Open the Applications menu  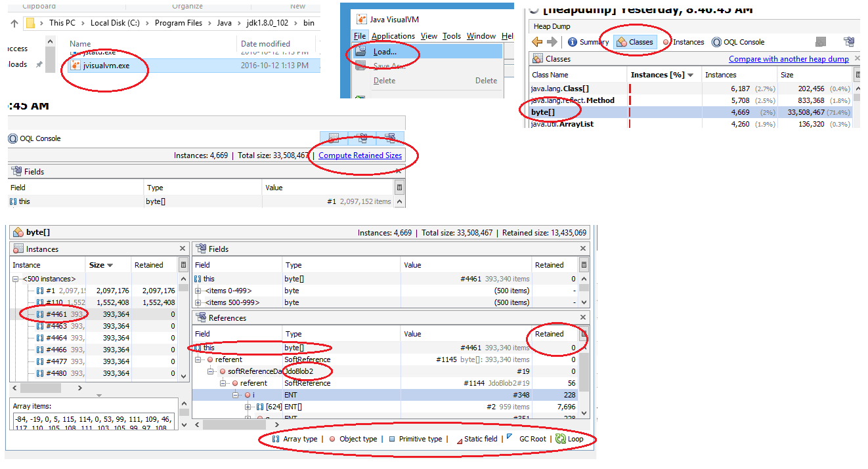click(x=393, y=36)
